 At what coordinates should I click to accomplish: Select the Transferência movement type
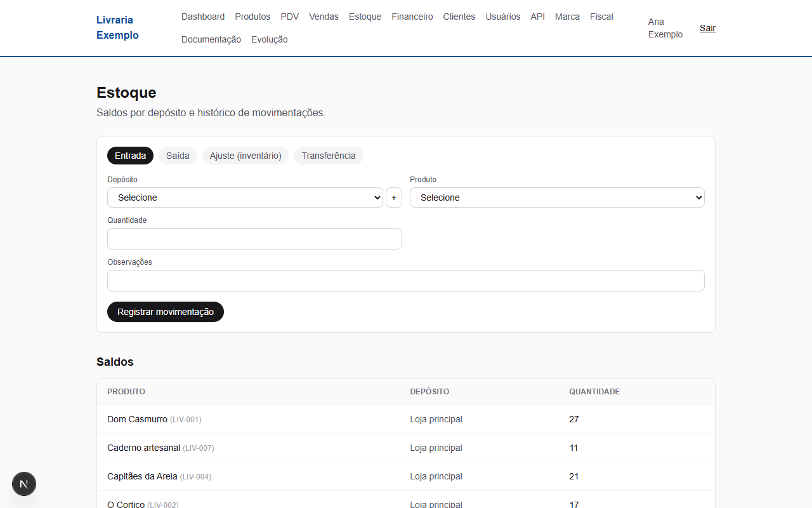[x=329, y=156]
